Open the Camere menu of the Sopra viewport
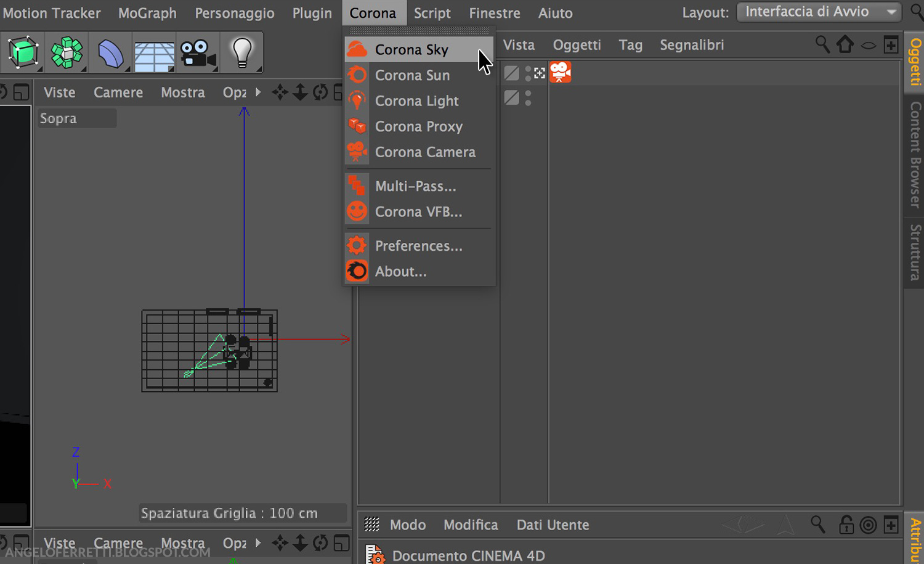This screenshot has width=924, height=564. click(x=118, y=92)
